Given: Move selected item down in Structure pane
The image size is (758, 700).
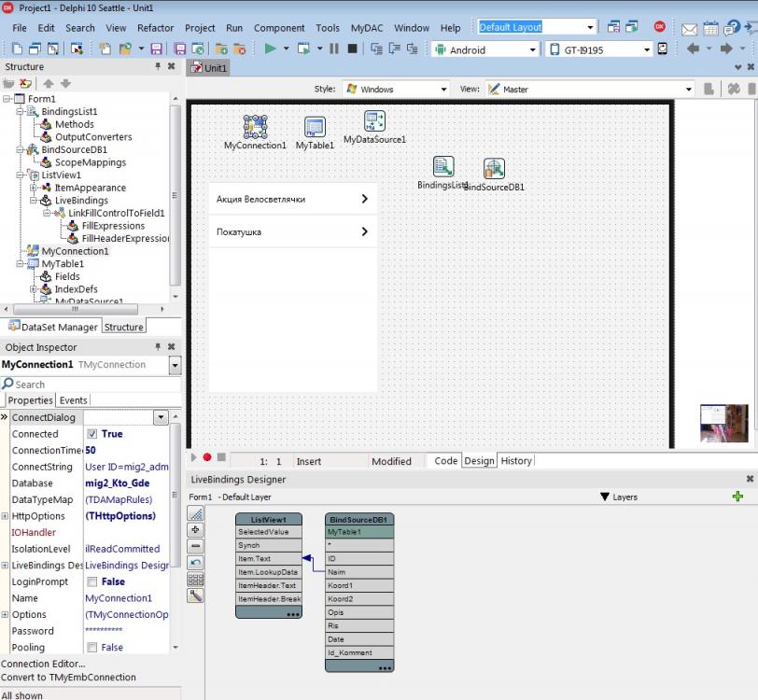Looking at the screenshot, I should point(65,83).
